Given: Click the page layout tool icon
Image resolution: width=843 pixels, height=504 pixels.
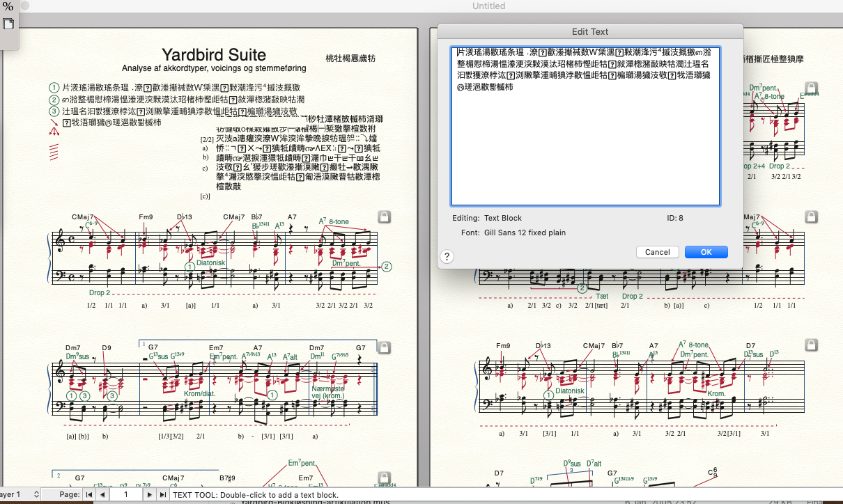Looking at the screenshot, I should pyautogui.click(x=8, y=24).
